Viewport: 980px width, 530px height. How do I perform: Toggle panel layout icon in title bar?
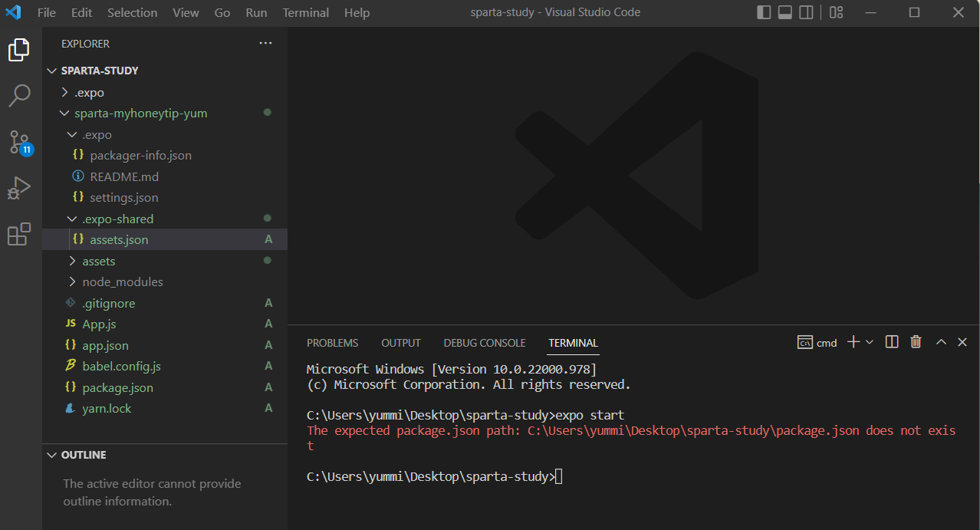[x=785, y=12]
